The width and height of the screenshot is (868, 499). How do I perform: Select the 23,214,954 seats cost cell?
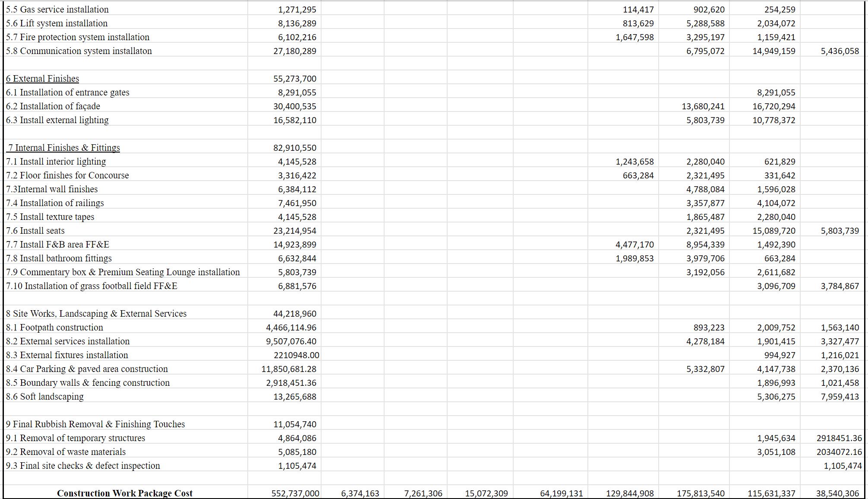[x=295, y=231]
